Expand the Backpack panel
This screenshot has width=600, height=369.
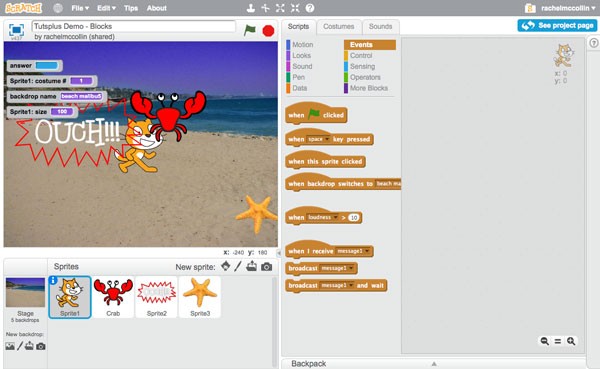(x=433, y=363)
